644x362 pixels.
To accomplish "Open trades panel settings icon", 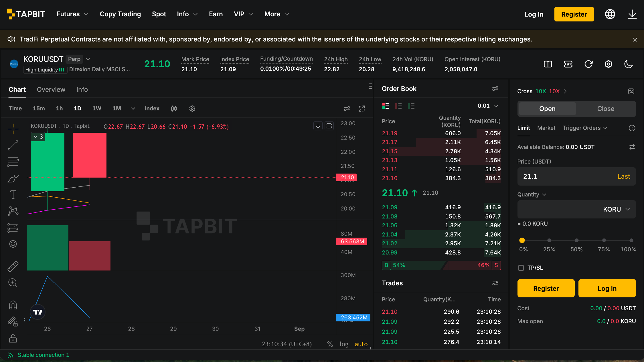I will click(495, 283).
